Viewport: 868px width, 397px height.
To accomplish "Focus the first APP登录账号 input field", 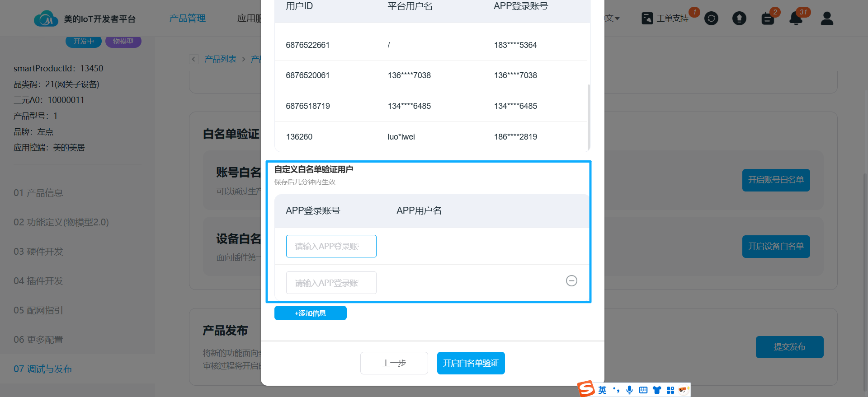I will (331, 246).
